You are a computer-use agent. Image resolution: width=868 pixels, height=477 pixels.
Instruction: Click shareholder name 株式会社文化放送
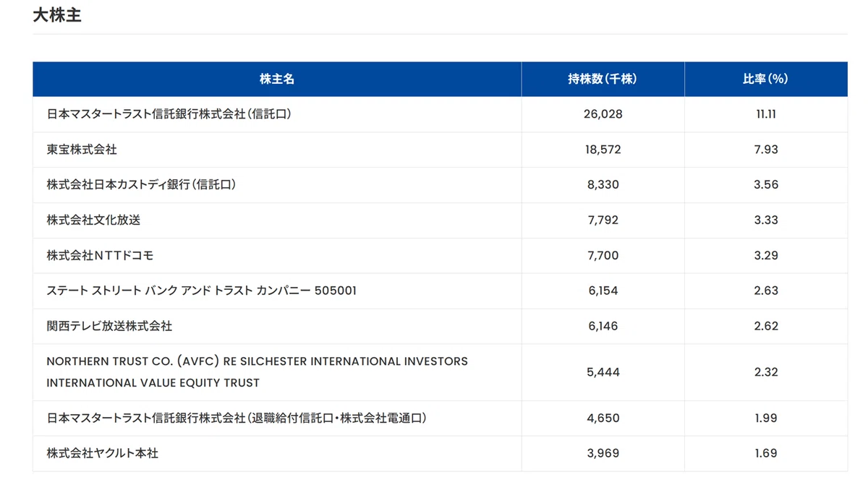(93, 220)
